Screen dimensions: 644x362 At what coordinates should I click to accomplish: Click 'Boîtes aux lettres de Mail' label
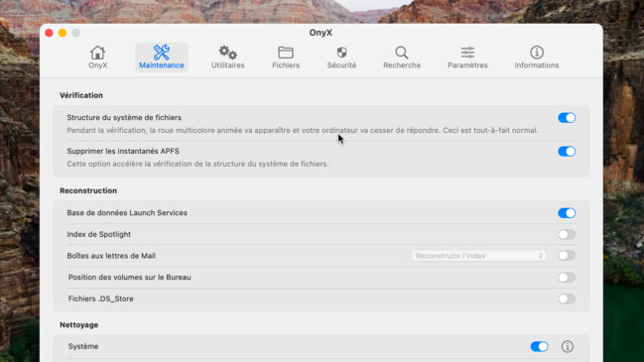(x=111, y=256)
